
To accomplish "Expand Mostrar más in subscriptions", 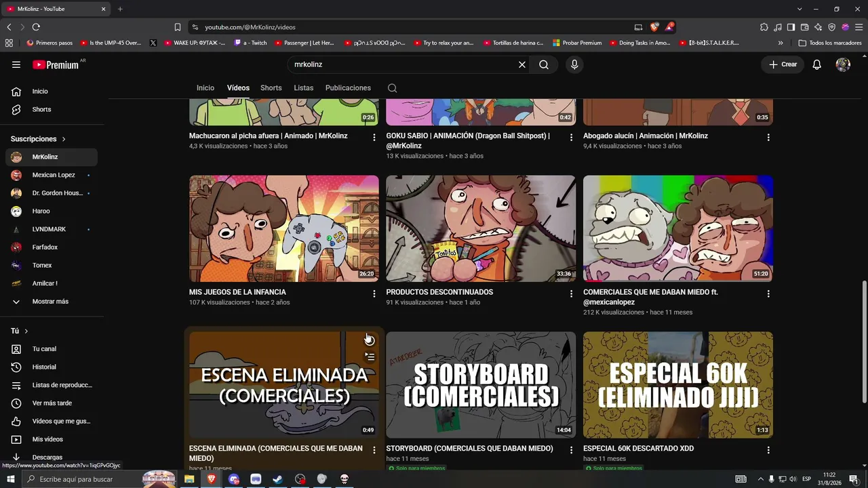I will [52, 302].
